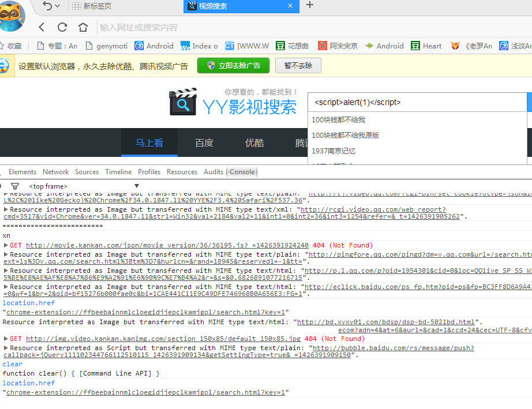Click 立即去除广告 green button

(x=234, y=65)
